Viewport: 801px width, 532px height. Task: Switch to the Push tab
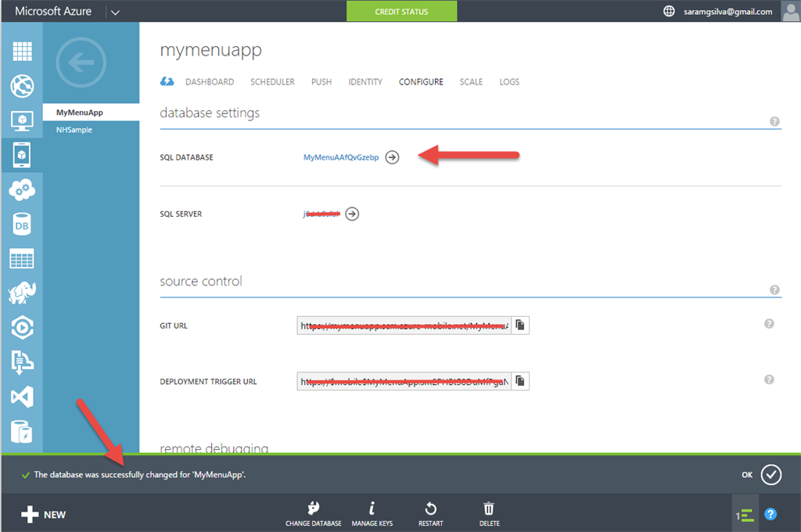(x=321, y=82)
